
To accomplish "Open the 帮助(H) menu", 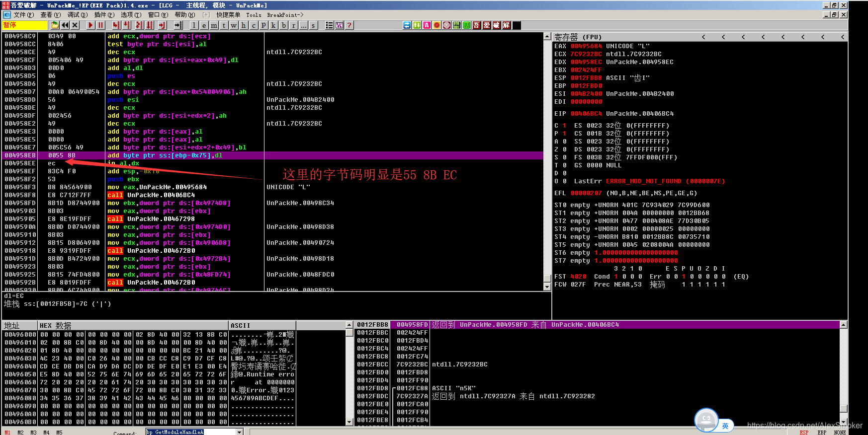I will pos(185,15).
